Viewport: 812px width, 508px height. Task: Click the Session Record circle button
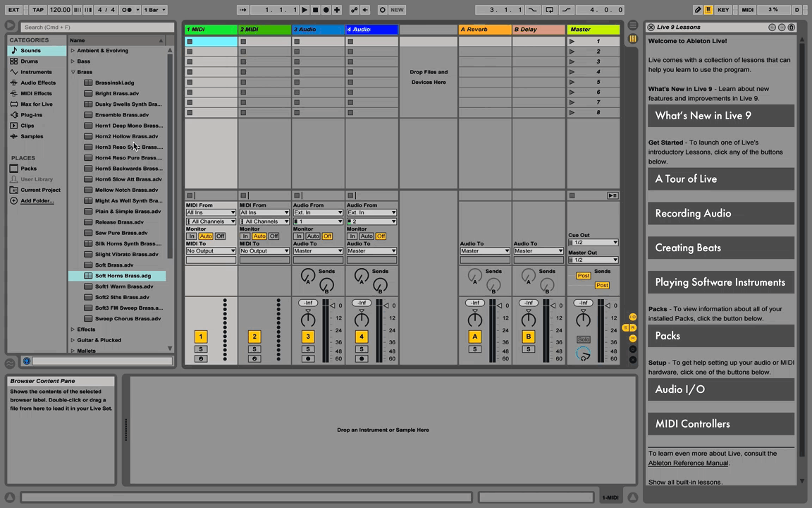[382, 10]
